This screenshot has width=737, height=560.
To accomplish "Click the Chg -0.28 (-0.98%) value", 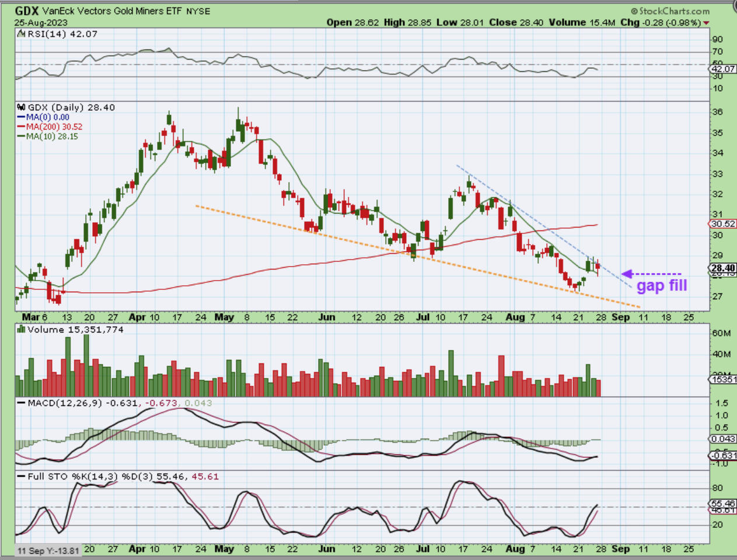I will (x=661, y=22).
